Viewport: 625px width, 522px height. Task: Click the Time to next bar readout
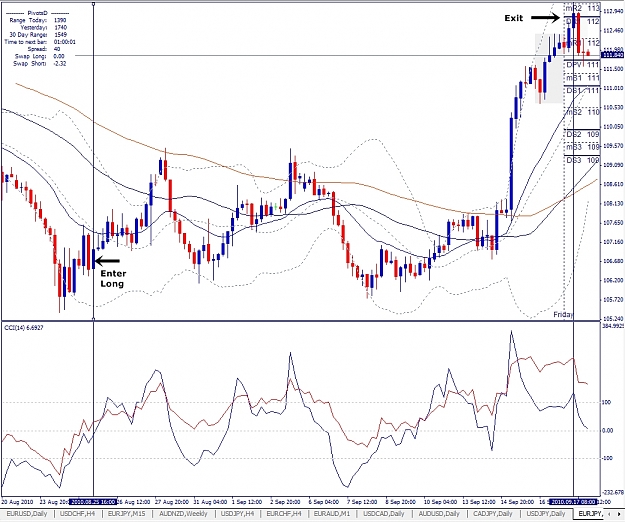click(40, 41)
